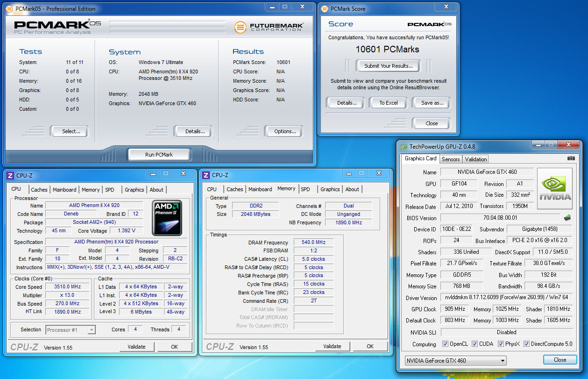Click the PCMark05 title bar icon
Viewport: 588px width, 379px height.
point(10,8)
